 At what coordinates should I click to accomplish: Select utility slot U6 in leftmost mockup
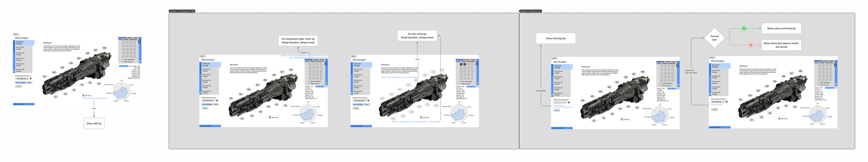99,84
